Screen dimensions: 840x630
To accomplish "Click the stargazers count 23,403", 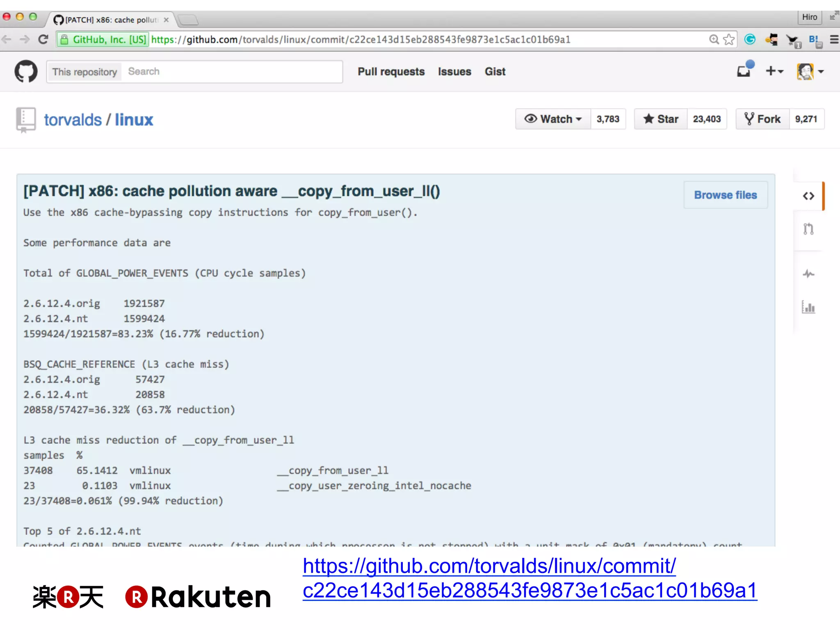I will point(707,119).
